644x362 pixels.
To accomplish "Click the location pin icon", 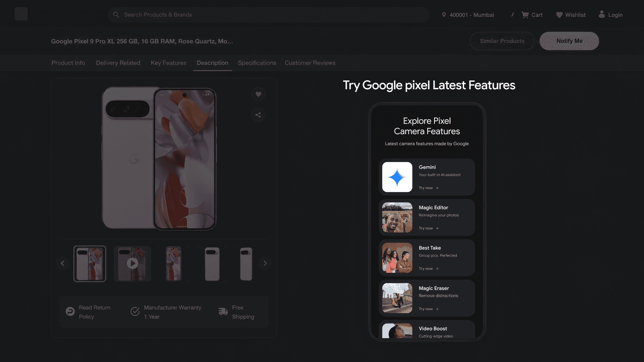I will coord(444,15).
